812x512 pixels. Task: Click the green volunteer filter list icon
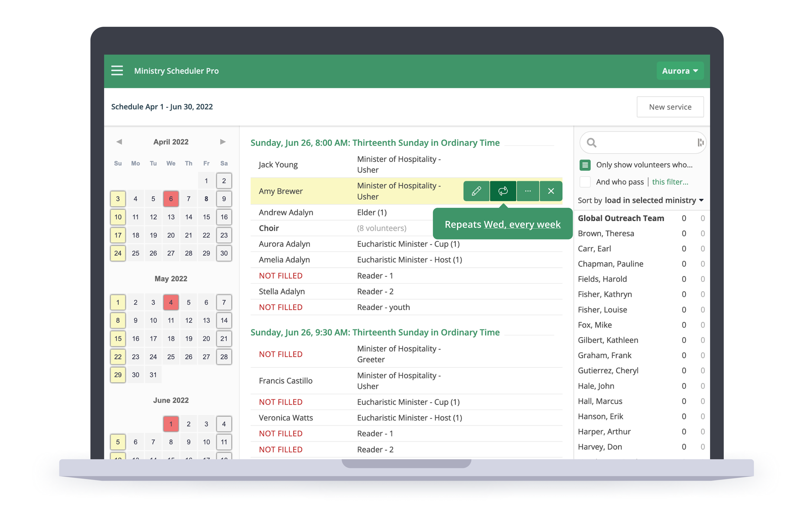point(585,165)
